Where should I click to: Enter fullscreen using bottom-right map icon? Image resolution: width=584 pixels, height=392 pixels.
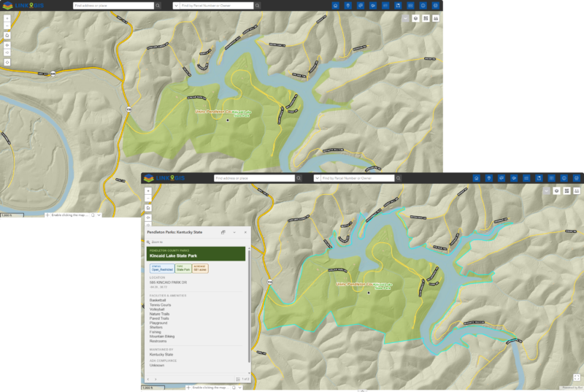(577, 377)
